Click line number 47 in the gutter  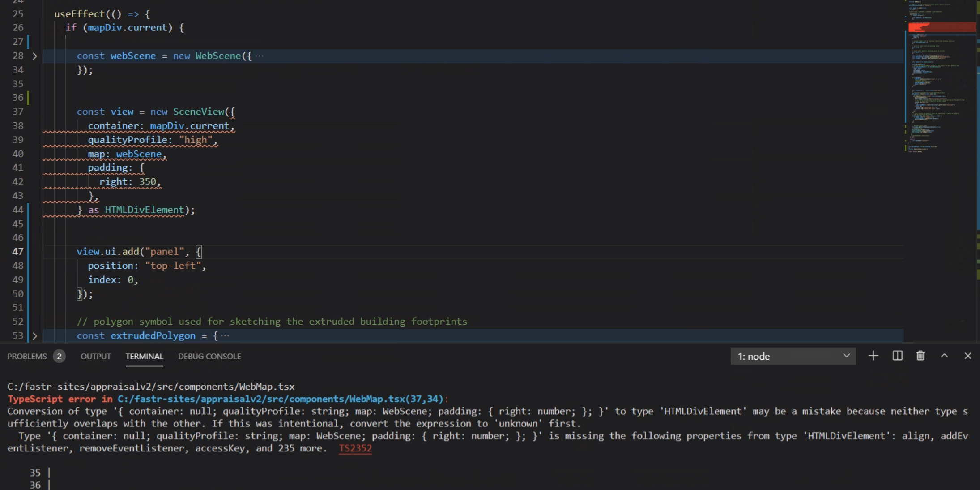(x=18, y=252)
